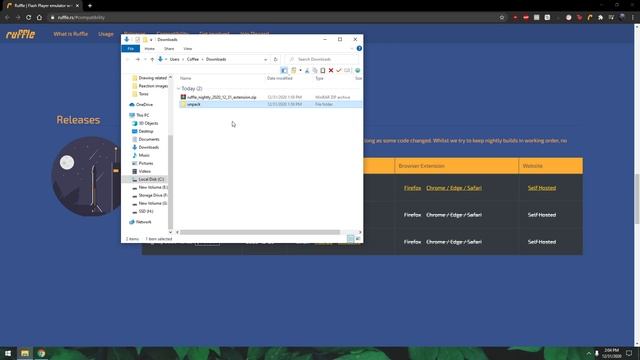Reload the Ruffle page in Chrome
This screenshot has width=640, height=360.
click(29, 18)
